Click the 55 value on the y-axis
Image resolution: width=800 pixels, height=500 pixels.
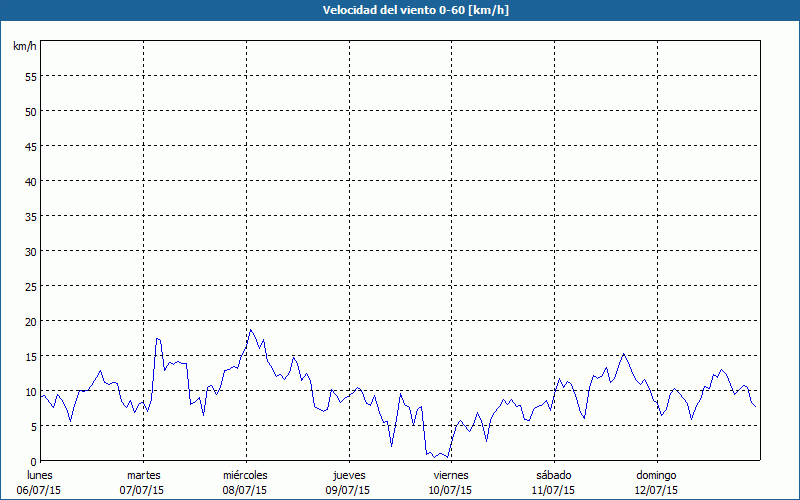(x=30, y=76)
